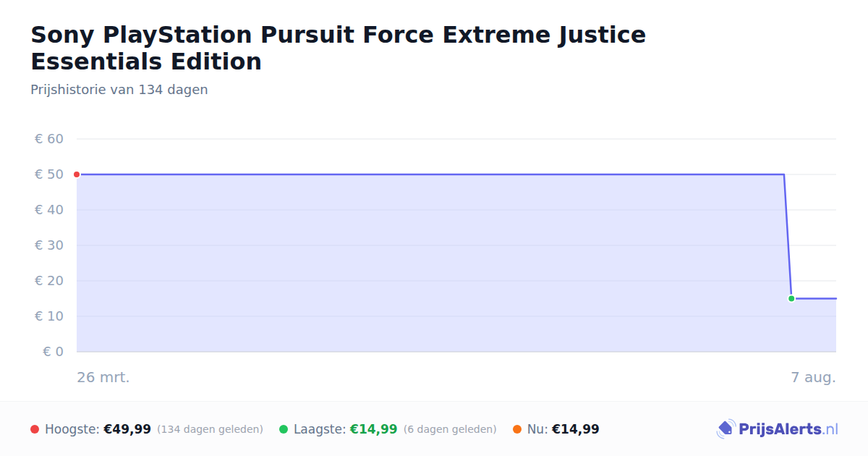Screen dimensions: 868x456
Task: Click the green Laagste legend dot
Action: pos(284,429)
